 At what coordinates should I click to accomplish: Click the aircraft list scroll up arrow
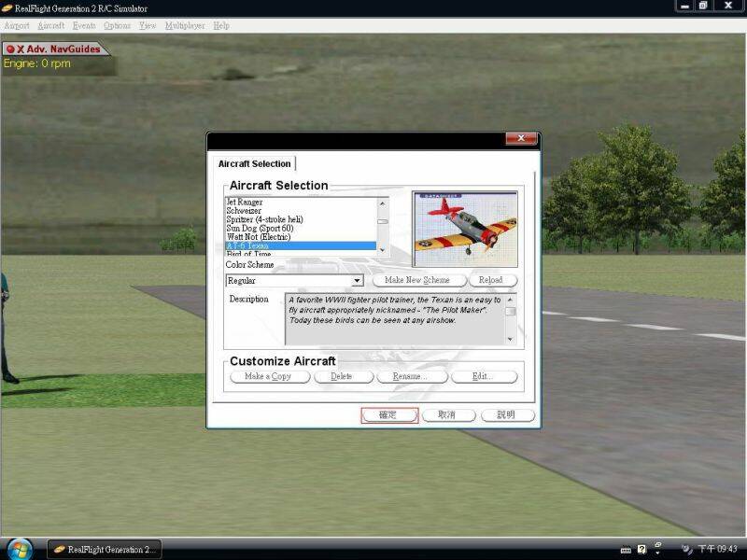point(383,203)
